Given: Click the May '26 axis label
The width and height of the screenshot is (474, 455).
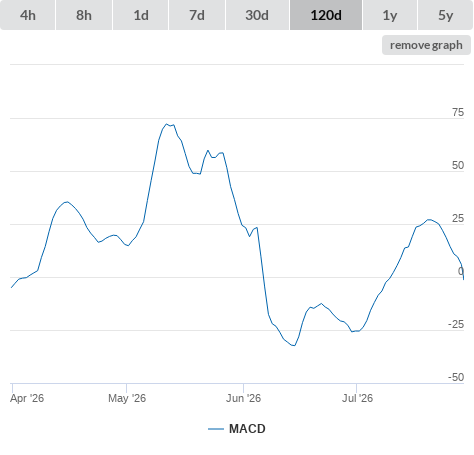Looking at the screenshot, I should point(127,398).
